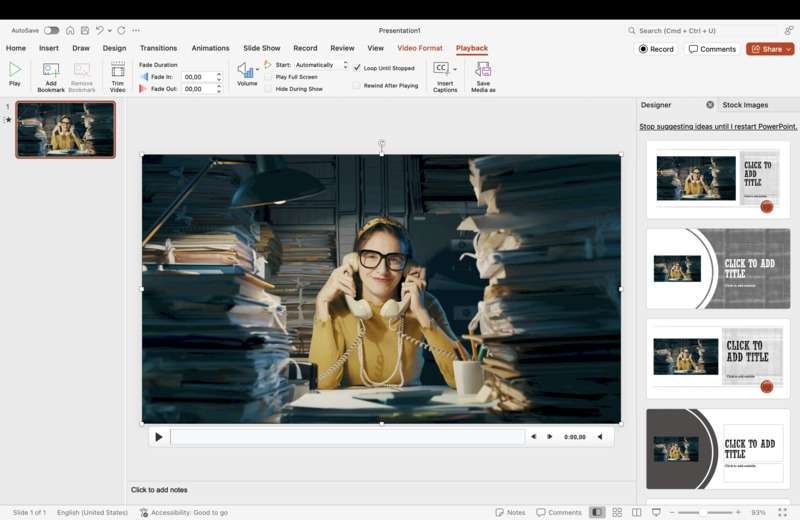Switch to Normal view in status bar
This screenshot has width=800, height=520.
pyautogui.click(x=596, y=512)
